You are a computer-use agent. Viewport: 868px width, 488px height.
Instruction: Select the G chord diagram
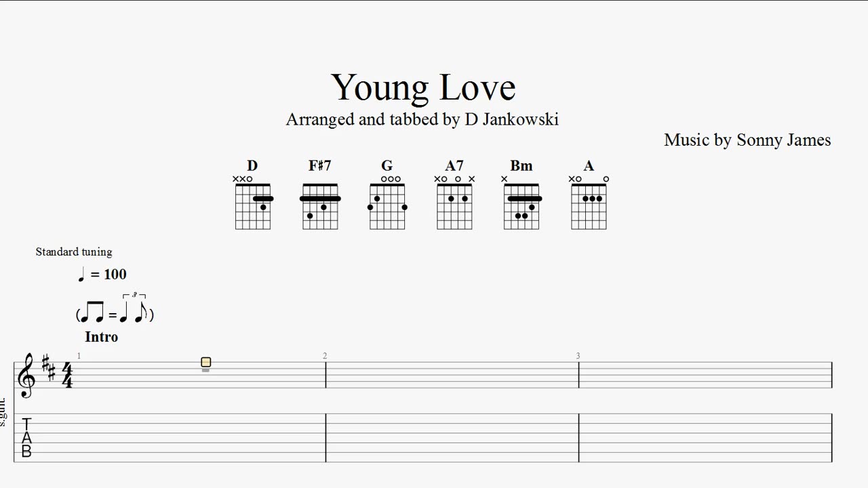tap(387, 195)
